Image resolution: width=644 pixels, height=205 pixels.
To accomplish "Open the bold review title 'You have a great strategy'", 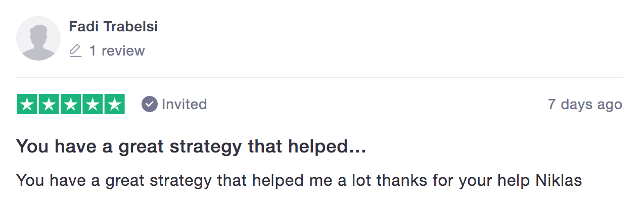I will pyautogui.click(x=191, y=147).
